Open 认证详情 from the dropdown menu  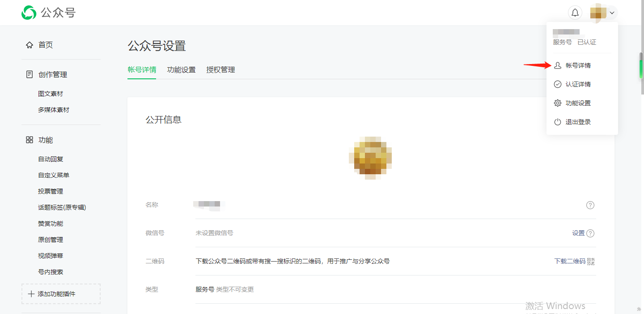point(578,84)
